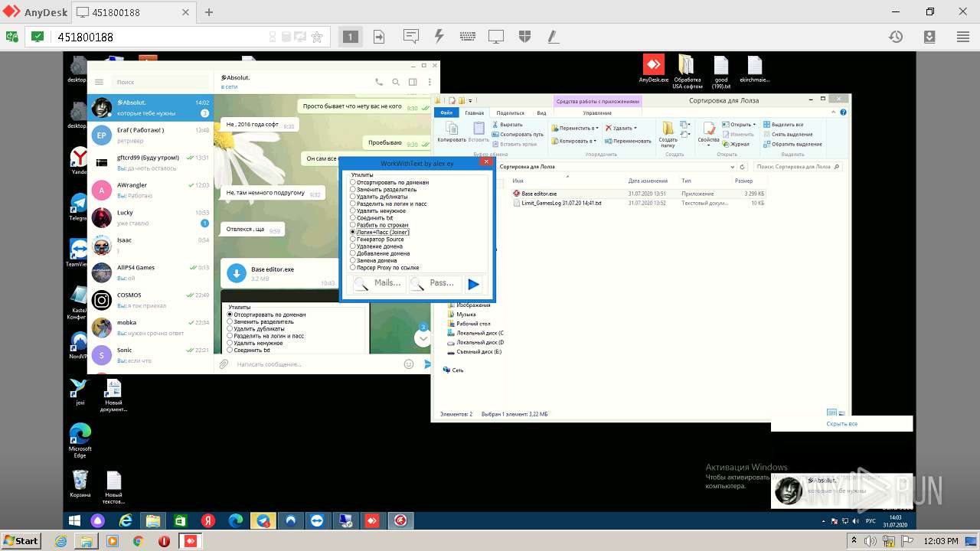Open AnyDesk address book download icon

tap(929, 37)
